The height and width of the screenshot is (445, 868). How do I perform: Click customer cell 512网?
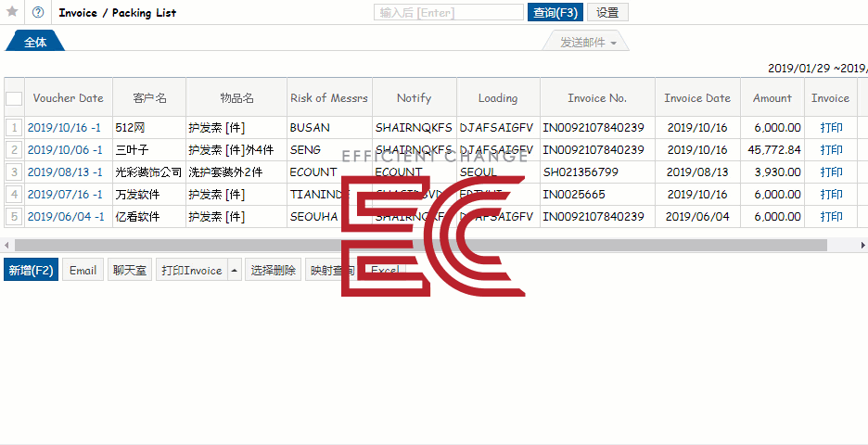tap(149, 128)
